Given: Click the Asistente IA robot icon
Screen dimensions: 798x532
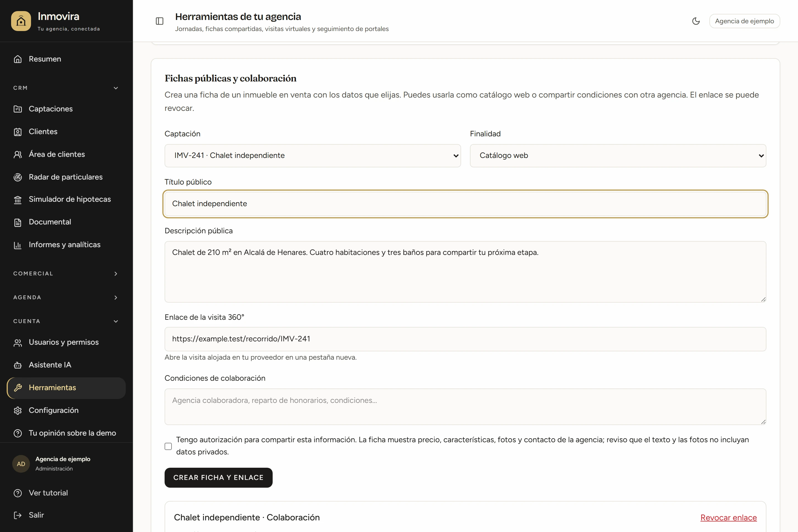Looking at the screenshot, I should (18, 365).
